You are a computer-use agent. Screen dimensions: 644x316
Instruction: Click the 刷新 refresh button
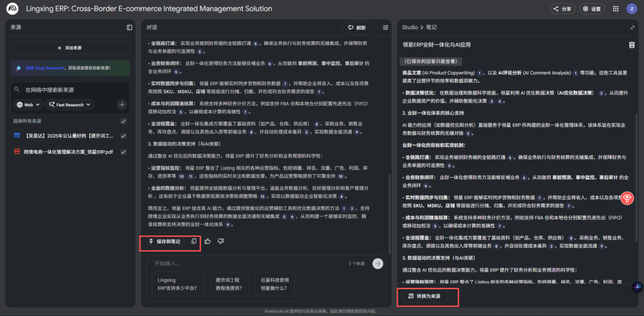pyautogui.click(x=358, y=27)
